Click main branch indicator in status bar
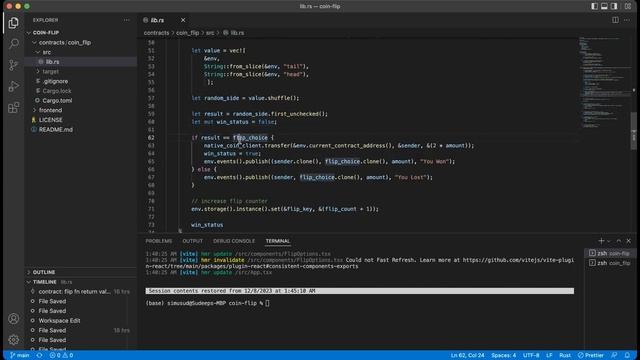640x360 pixels. (x=20, y=355)
